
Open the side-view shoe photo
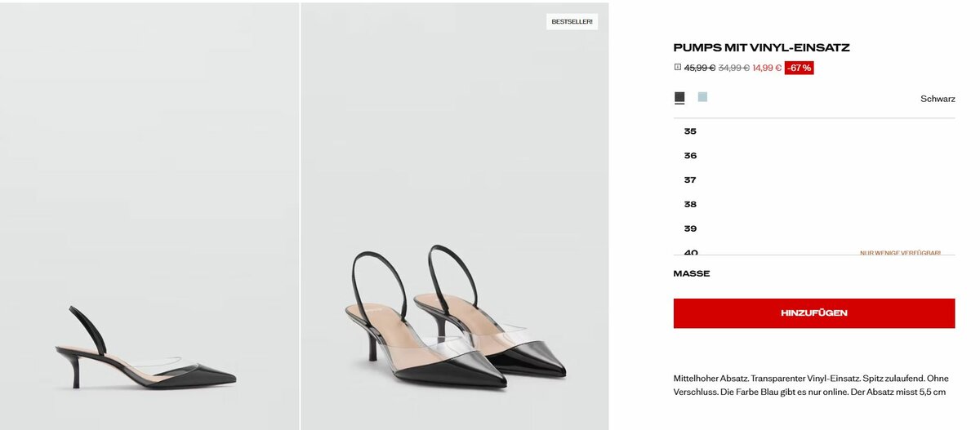coord(149,216)
